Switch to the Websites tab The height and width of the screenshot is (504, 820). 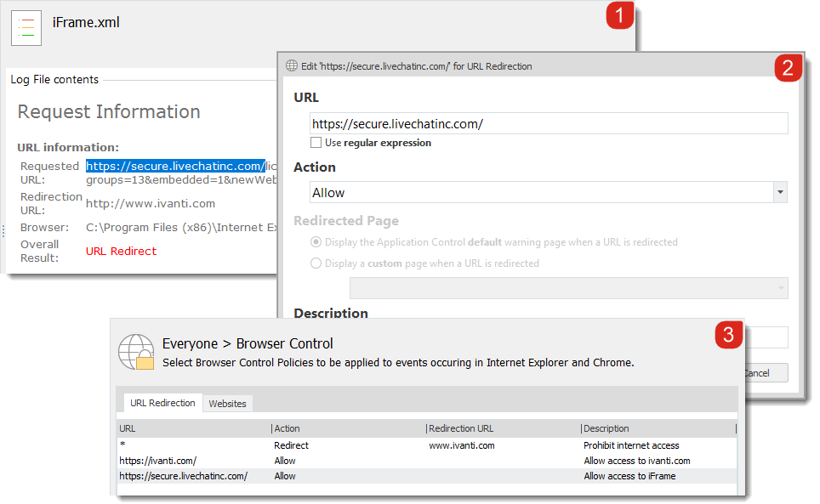click(227, 404)
